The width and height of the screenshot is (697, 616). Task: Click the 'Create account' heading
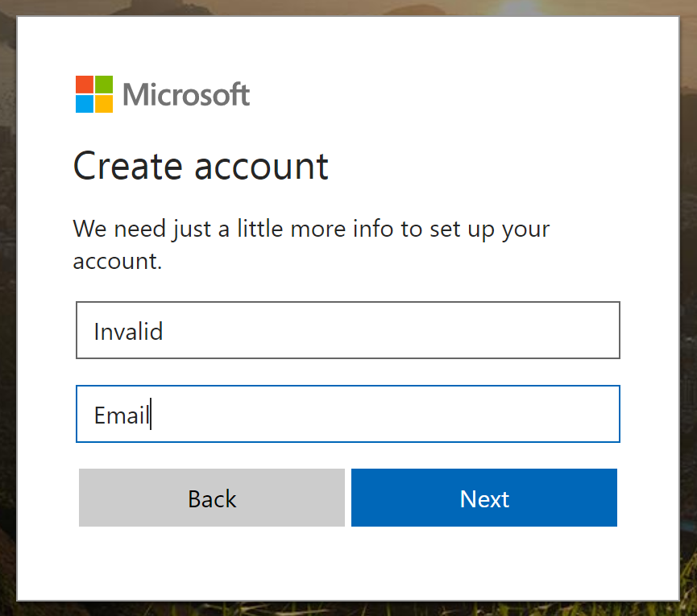coord(201,166)
